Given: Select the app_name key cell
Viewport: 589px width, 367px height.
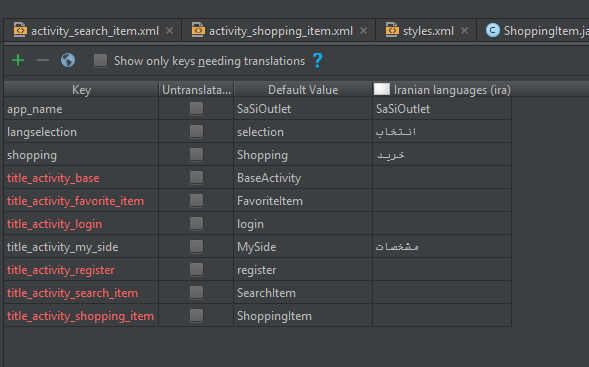Looking at the screenshot, I should click(81, 109).
